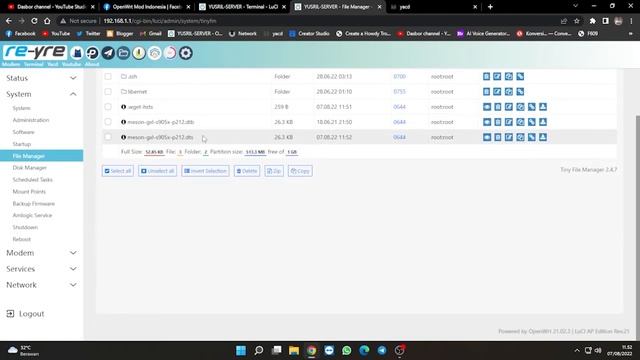The width and height of the screenshot is (640, 360).
Task: Collapse the System sidebar section
Action: (41, 94)
